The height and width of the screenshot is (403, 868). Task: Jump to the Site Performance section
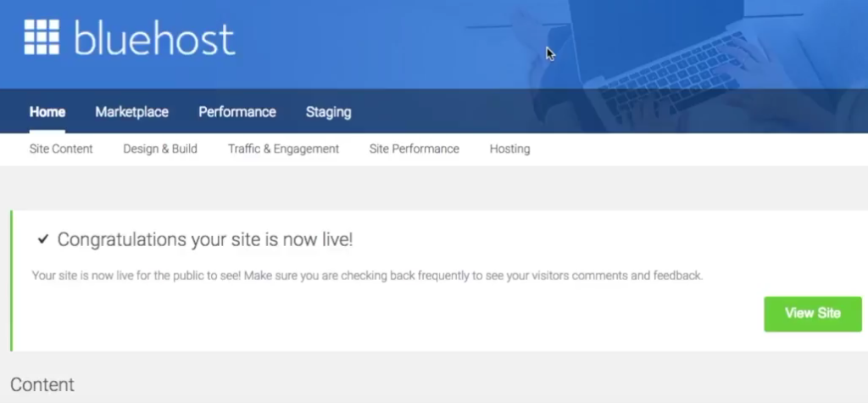pos(414,148)
